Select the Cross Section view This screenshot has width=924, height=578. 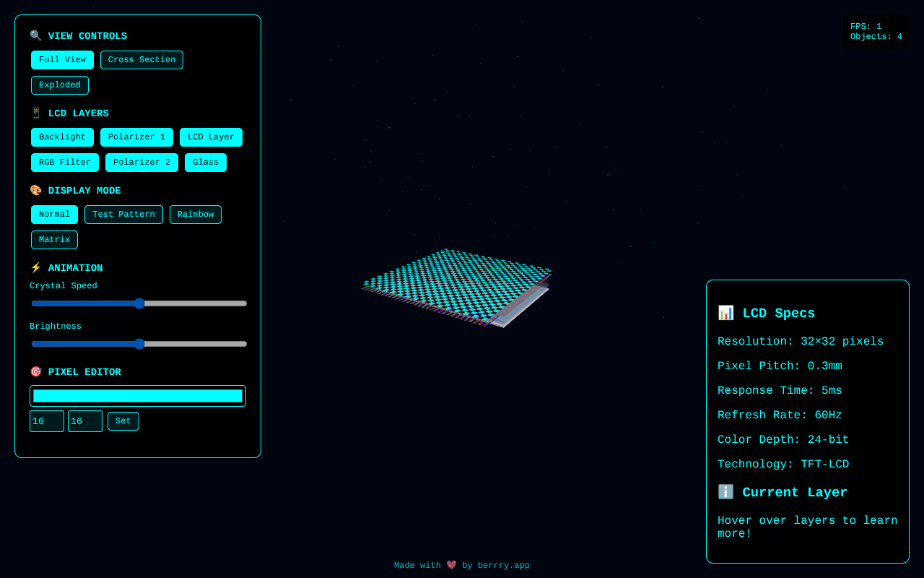(x=141, y=60)
